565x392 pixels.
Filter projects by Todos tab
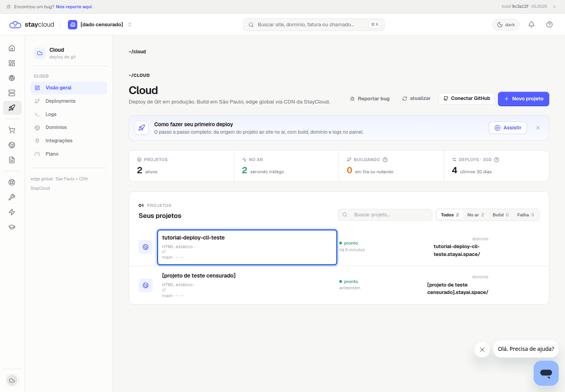(450, 215)
